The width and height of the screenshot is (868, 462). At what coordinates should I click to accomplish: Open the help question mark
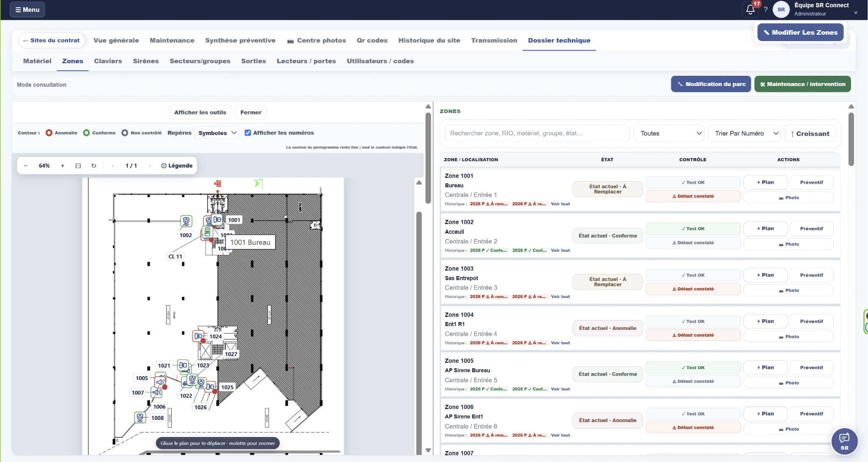pos(765,9)
